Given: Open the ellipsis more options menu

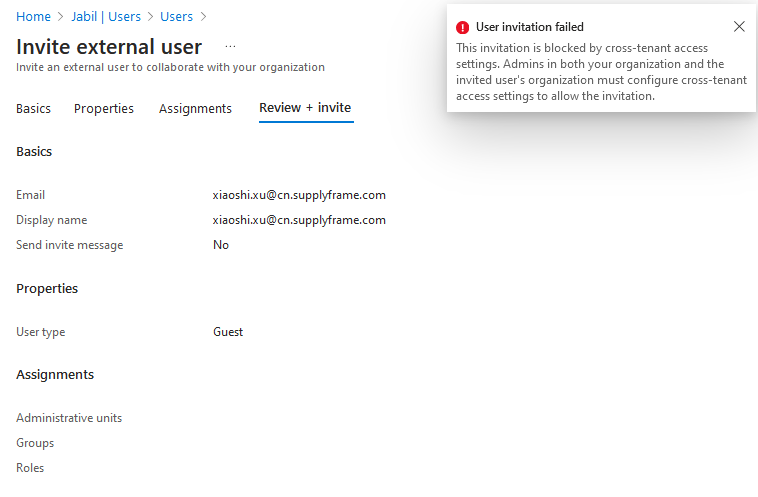Looking at the screenshot, I should 230,46.
